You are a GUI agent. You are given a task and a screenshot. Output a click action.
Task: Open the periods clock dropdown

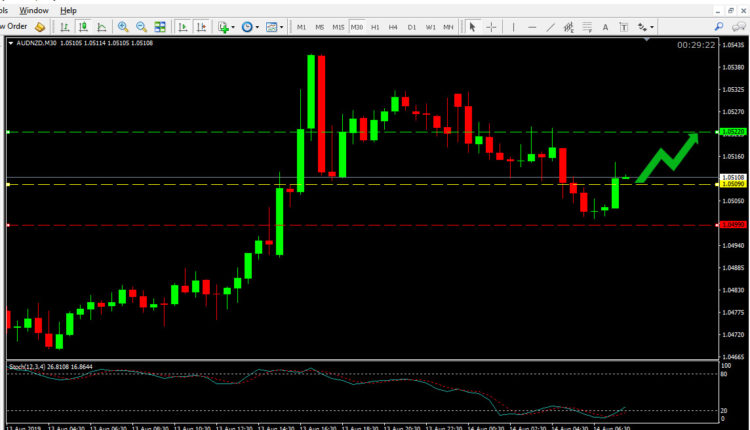click(x=250, y=27)
